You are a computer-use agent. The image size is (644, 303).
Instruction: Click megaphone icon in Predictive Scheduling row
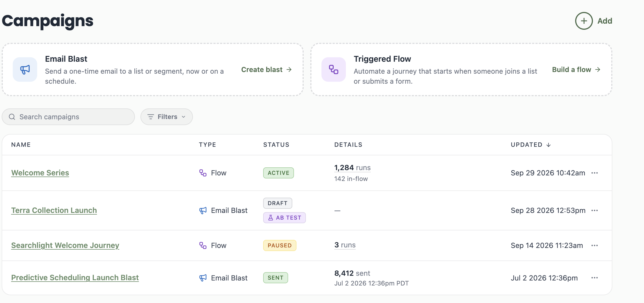coord(203,278)
